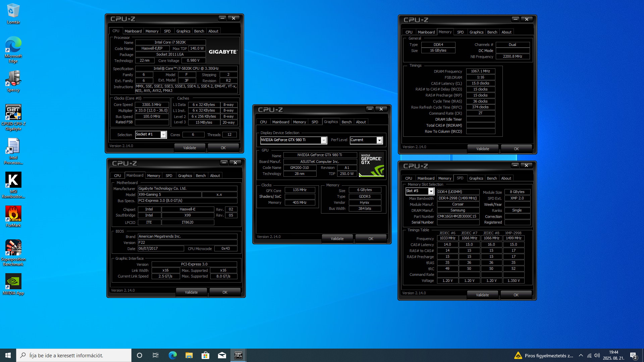
Task: Open the Display Device Selection dropdown
Action: pyautogui.click(x=324, y=140)
